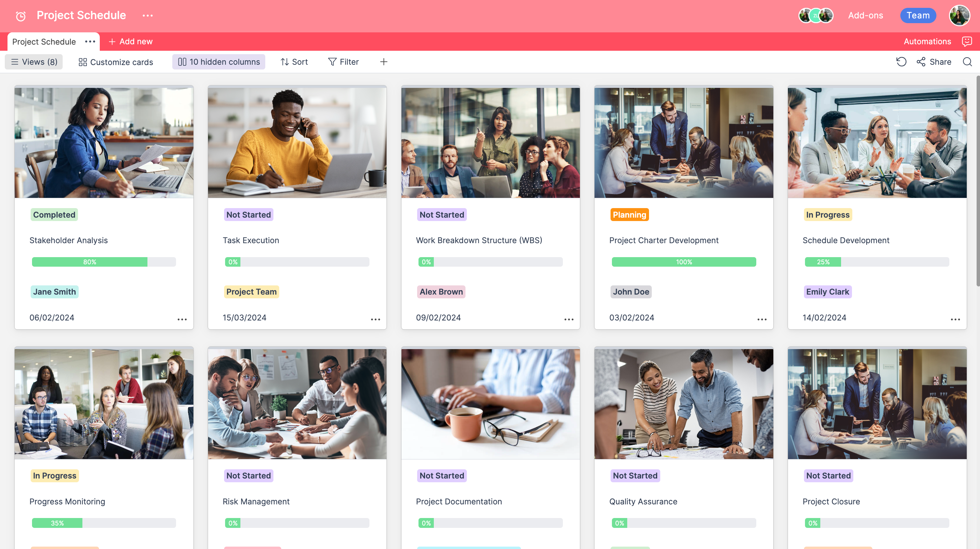Click the Project Schedule page title
980x549 pixels.
pyautogui.click(x=81, y=16)
